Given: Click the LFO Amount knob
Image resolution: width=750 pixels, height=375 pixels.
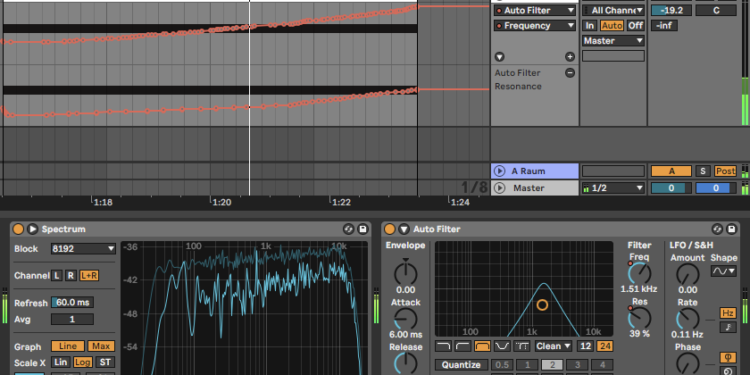Looking at the screenshot, I should click(687, 274).
